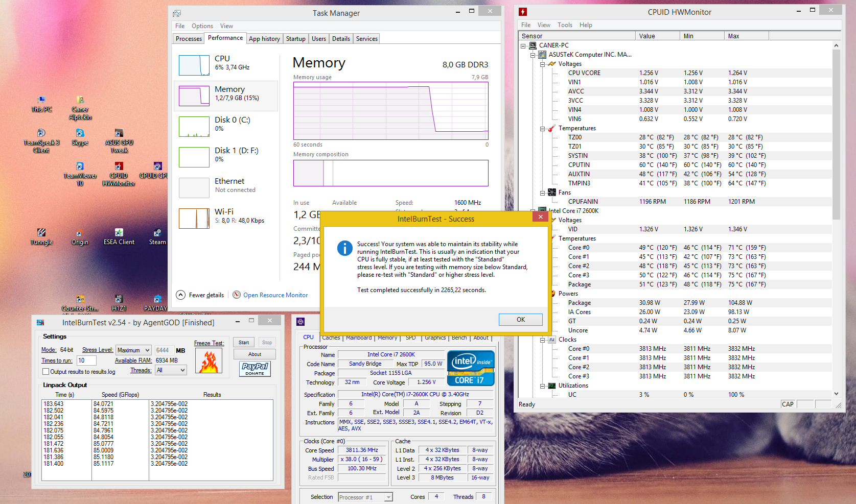Switch to the Startup tab
This screenshot has width=856, height=504.
pos(295,39)
